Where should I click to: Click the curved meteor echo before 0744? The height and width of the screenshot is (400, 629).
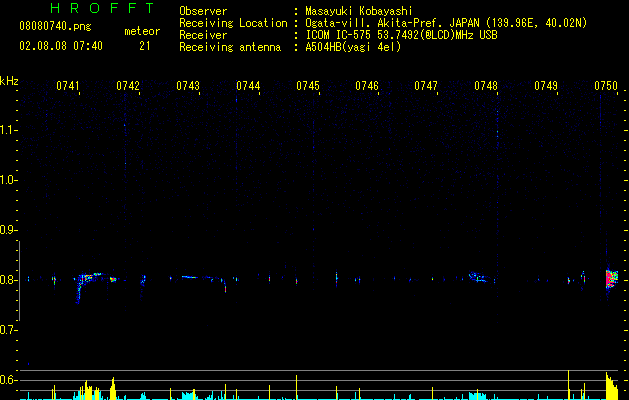pos(204,282)
